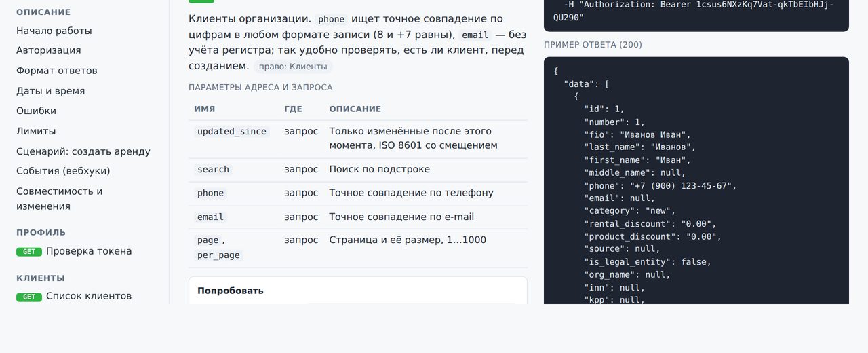
Task: Click Точное совпадение по e-mail description
Action: 401,217
